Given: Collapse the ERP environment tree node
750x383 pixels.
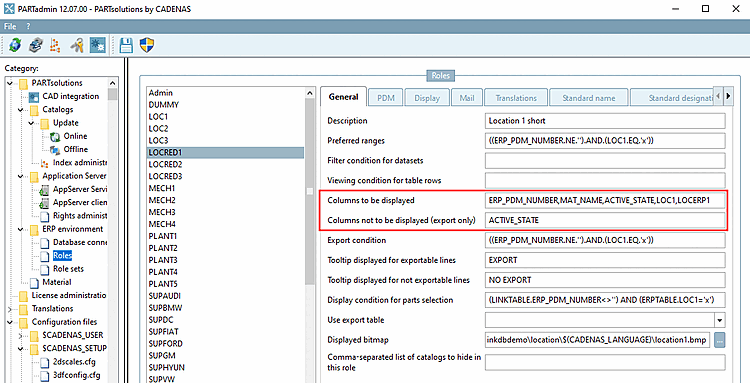Looking at the screenshot, I should [x=21, y=230].
